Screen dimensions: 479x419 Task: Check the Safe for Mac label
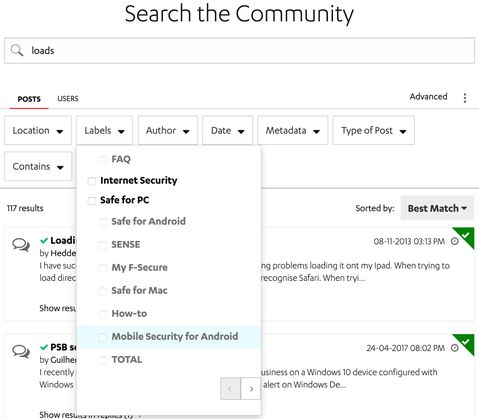click(103, 291)
